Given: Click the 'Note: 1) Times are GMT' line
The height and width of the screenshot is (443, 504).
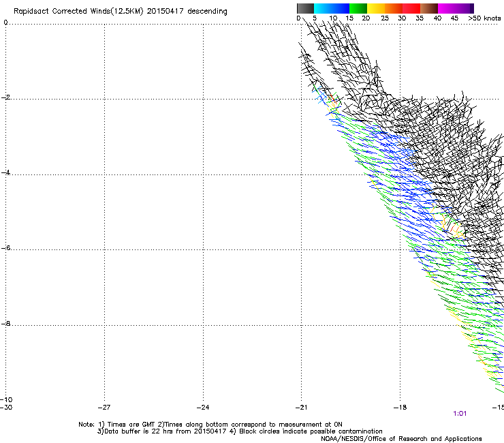Looking at the screenshot, I should pyautogui.click(x=210, y=425).
